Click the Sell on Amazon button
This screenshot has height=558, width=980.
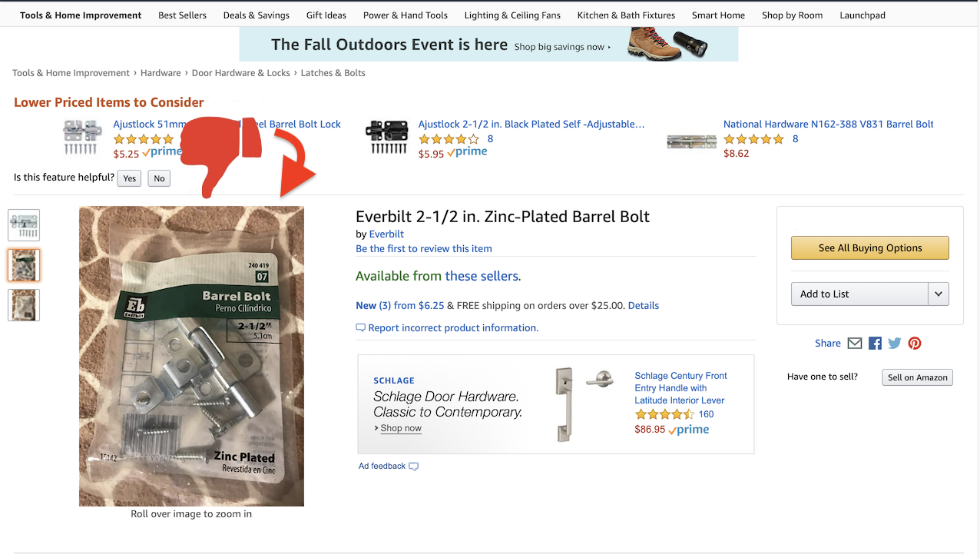pos(917,377)
